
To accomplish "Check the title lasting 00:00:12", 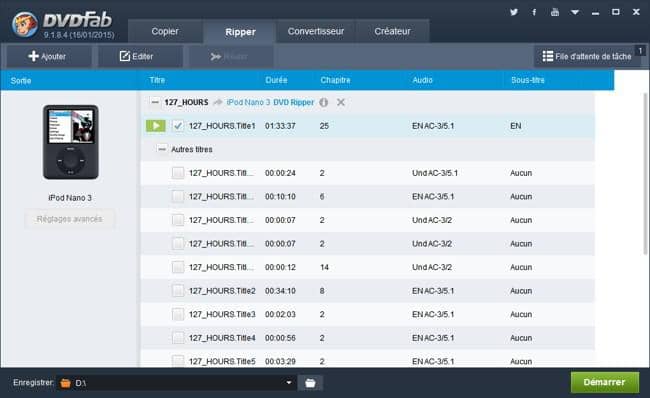I will click(x=178, y=267).
